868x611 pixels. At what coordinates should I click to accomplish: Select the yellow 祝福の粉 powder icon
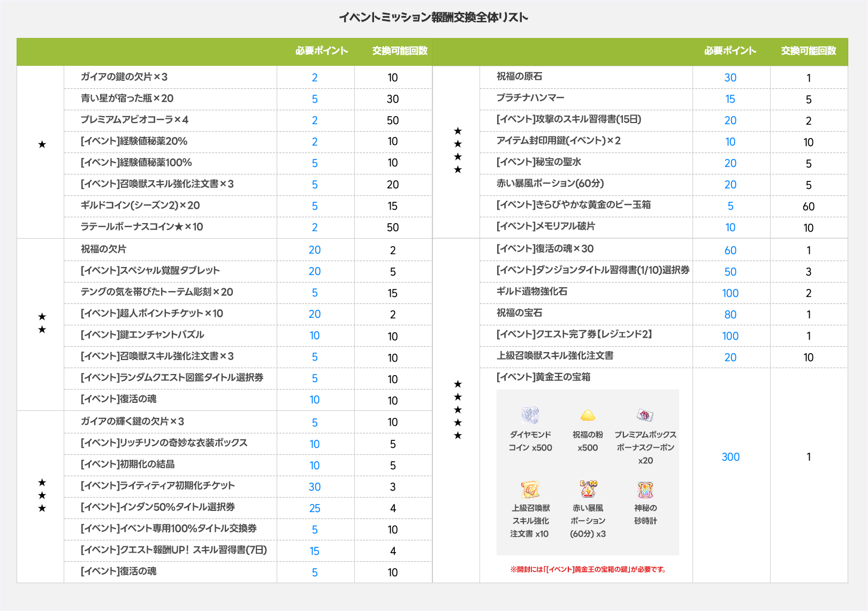pos(588,416)
